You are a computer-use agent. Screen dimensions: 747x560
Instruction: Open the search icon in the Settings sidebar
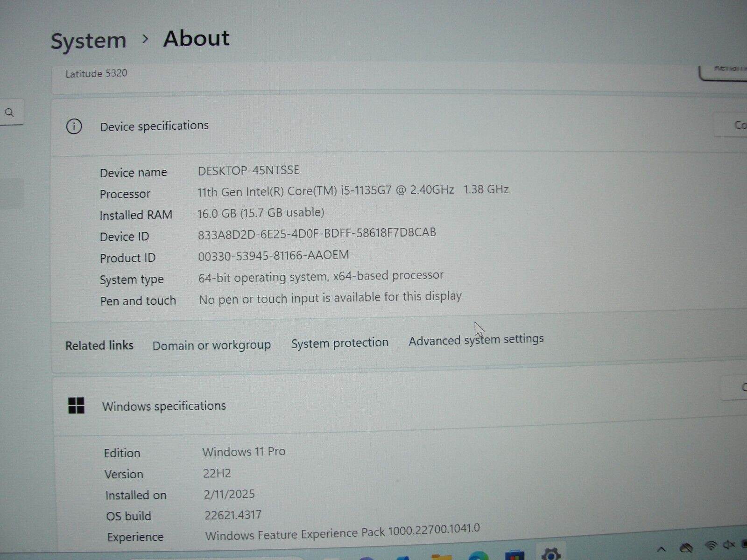coord(9,112)
